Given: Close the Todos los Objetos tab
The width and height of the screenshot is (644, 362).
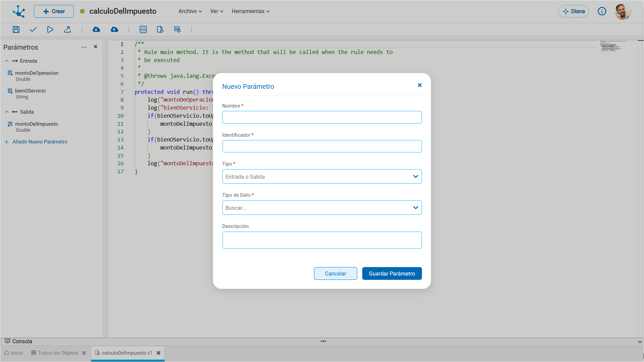Looking at the screenshot, I should pyautogui.click(x=84, y=353).
